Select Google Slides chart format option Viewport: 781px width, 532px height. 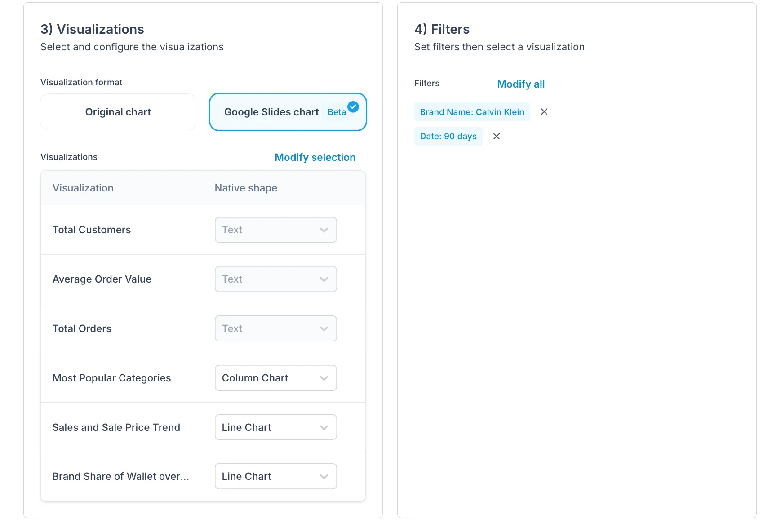pos(288,112)
